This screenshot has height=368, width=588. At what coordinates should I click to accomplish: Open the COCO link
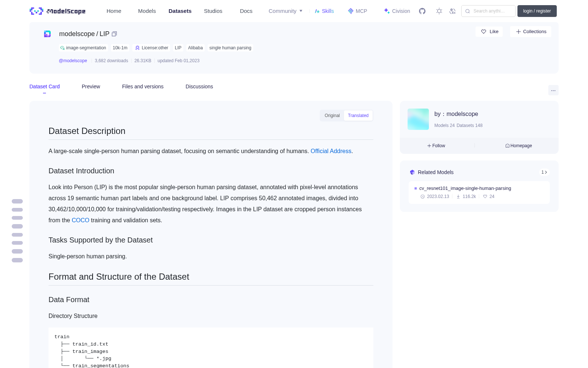[80, 220]
